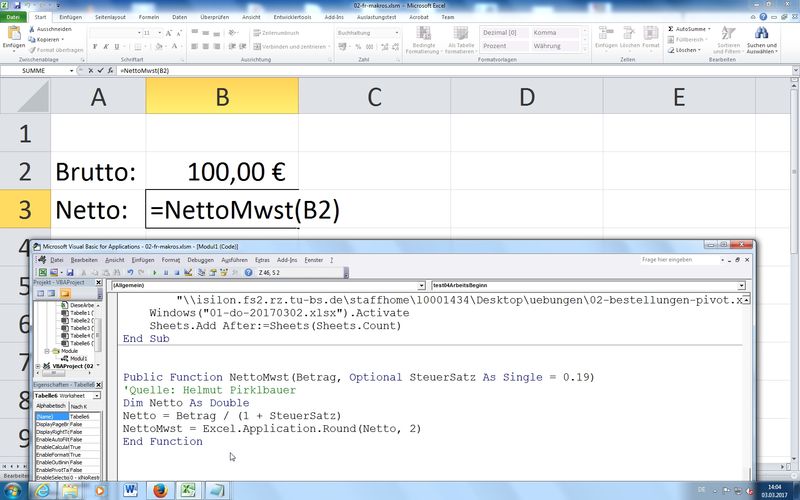This screenshot has width=800, height=500.
Task: Expand the Excel formula bar with the arrow
Action: point(795,71)
